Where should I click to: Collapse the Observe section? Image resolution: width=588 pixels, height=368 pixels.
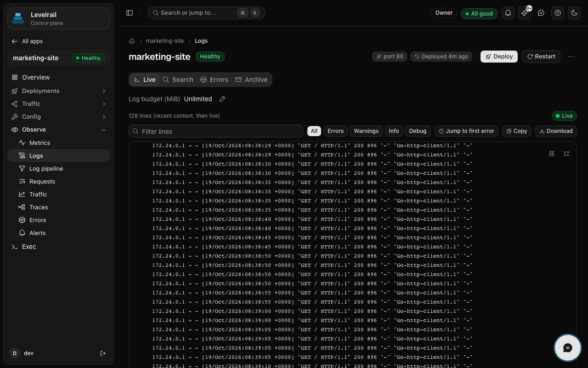59,130
